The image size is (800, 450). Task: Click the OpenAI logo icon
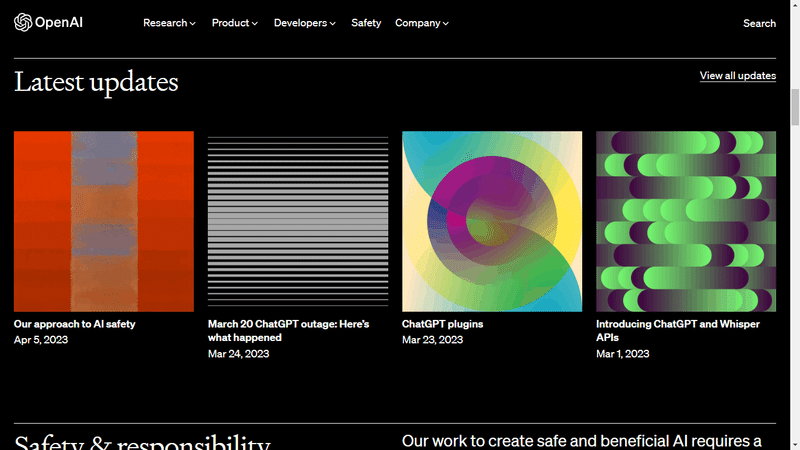click(x=23, y=22)
